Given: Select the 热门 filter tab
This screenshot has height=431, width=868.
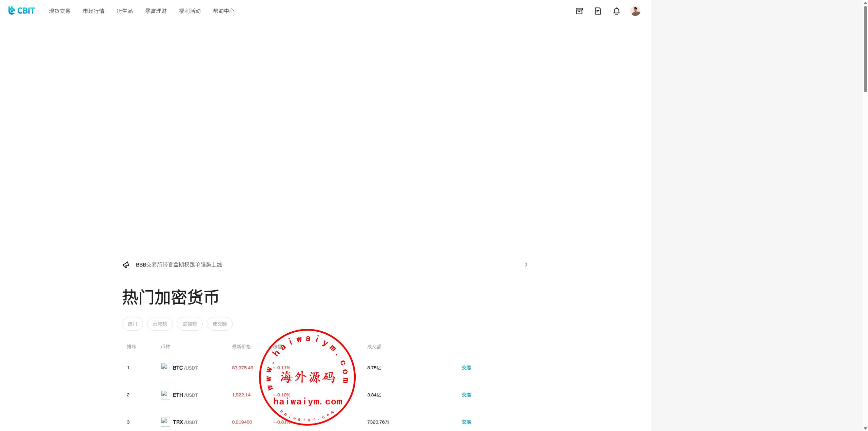Looking at the screenshot, I should [x=132, y=324].
